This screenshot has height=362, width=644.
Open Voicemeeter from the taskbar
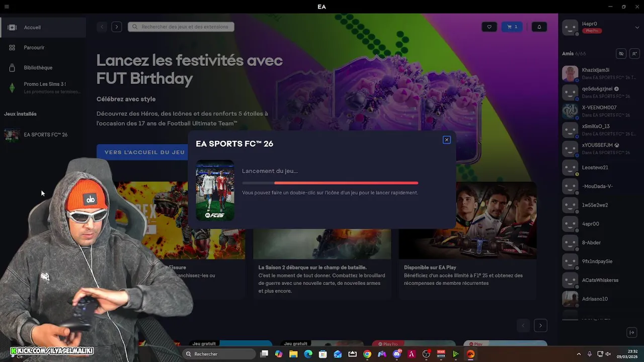(x=441, y=354)
